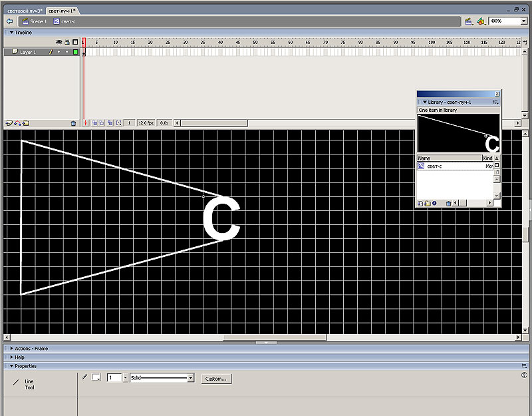The width and height of the screenshot is (532, 416).
Task: Click the Edit Symbols icon
Action: [480, 21]
